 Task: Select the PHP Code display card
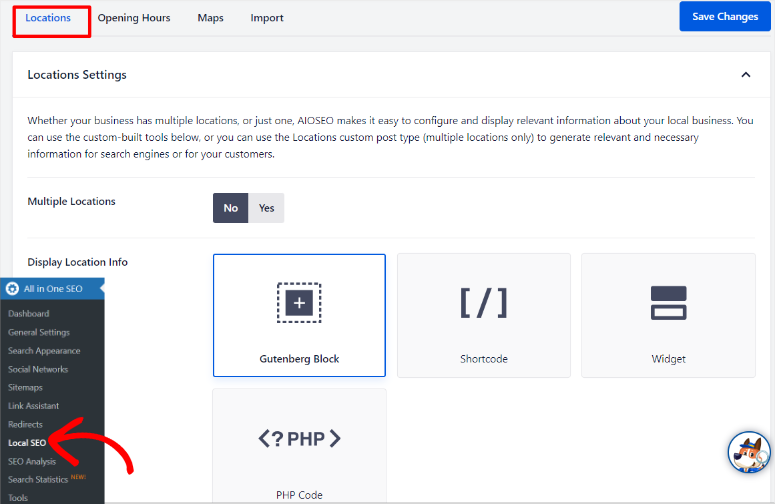[x=299, y=446]
